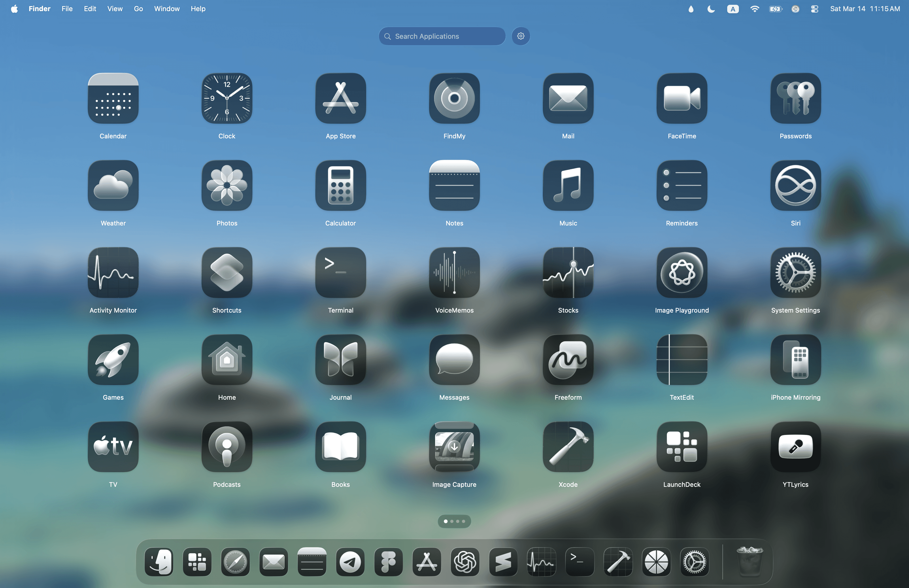Open System Settings from the app grid
The height and width of the screenshot is (588, 909).
[x=796, y=272]
